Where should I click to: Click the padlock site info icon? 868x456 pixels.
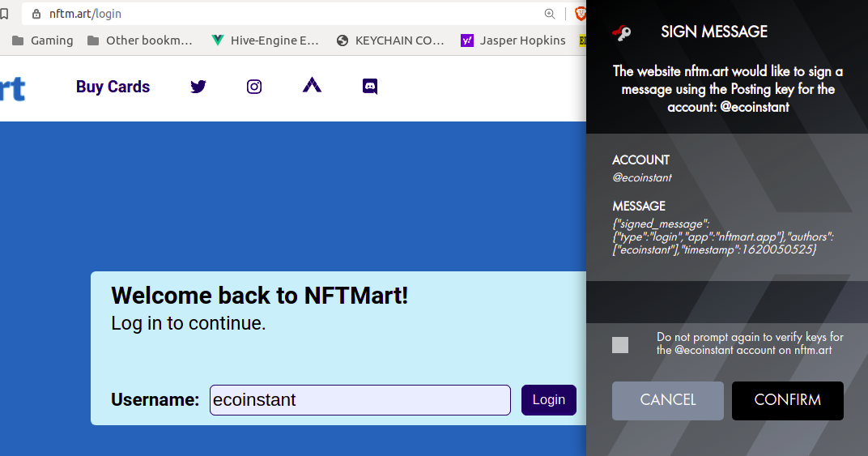click(x=36, y=14)
